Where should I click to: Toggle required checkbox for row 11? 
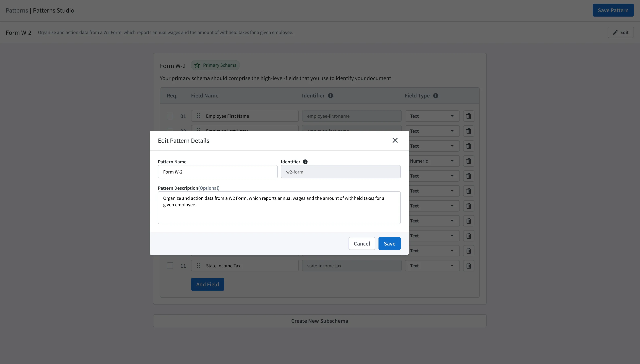click(x=170, y=266)
